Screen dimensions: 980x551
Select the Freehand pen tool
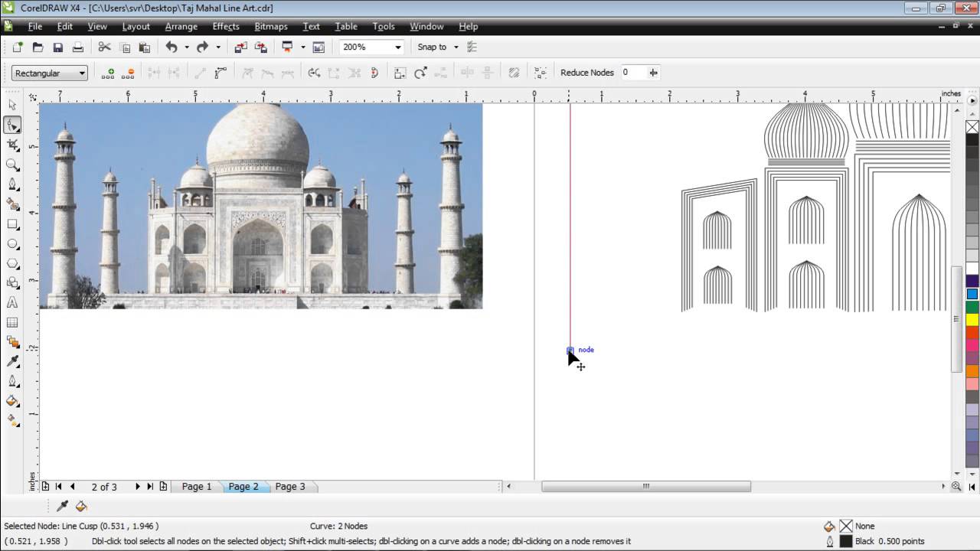[x=12, y=184]
